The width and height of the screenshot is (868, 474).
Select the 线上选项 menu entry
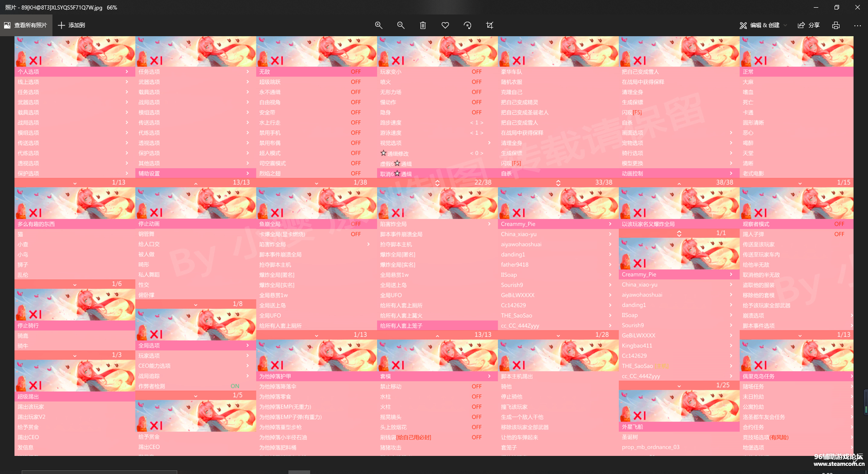click(x=28, y=82)
